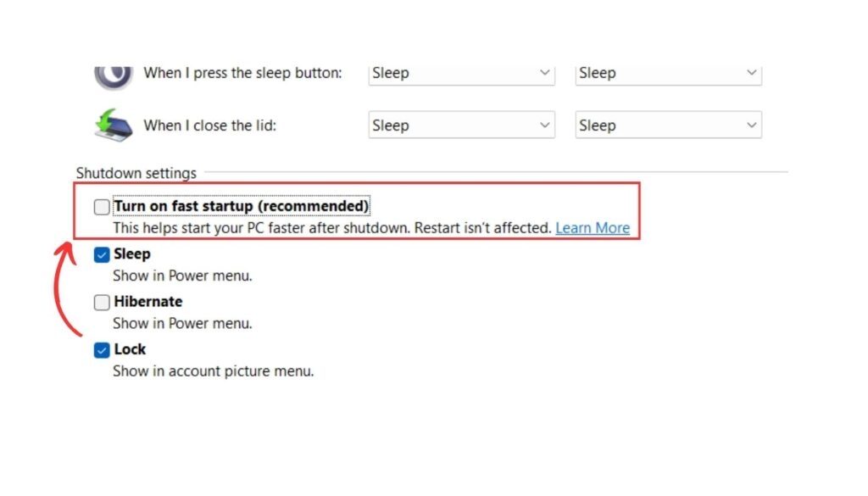Click "When I close the lid" label

tap(210, 125)
